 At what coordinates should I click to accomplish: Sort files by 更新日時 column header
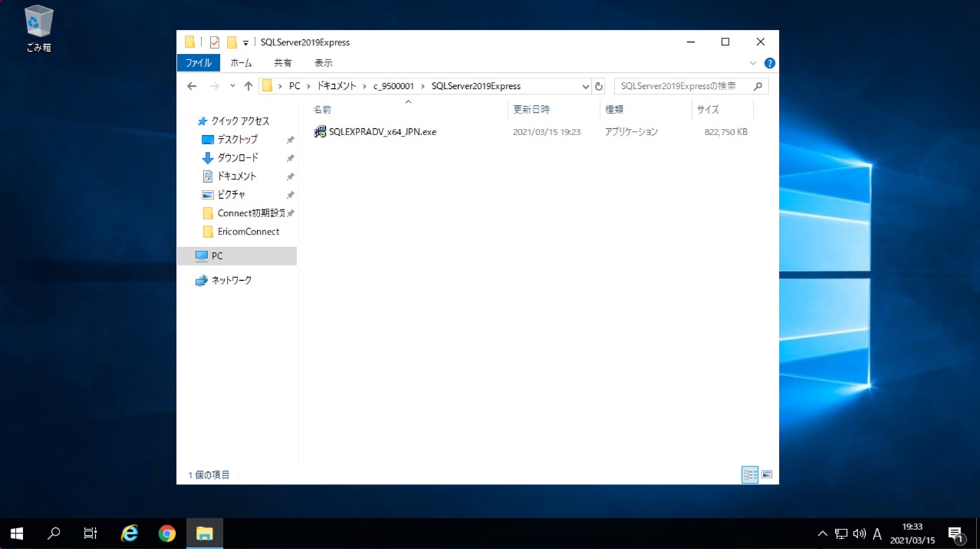(x=531, y=109)
